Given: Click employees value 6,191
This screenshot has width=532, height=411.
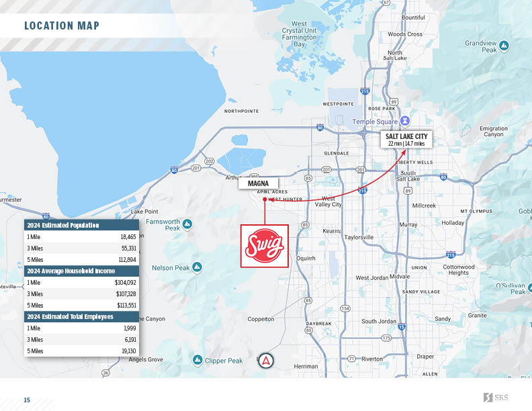Looking at the screenshot, I should [x=130, y=340].
